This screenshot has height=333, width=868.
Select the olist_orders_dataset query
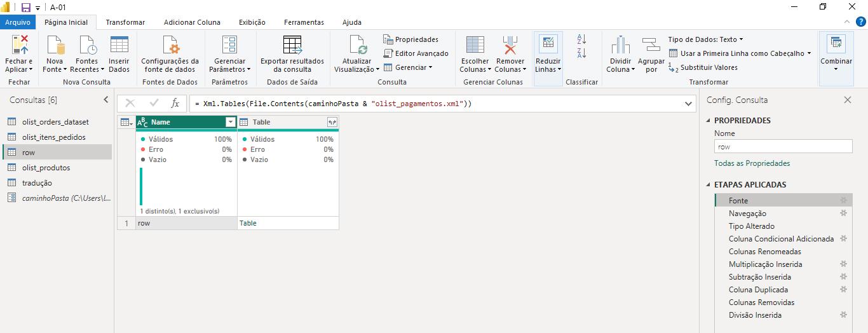tap(58, 121)
